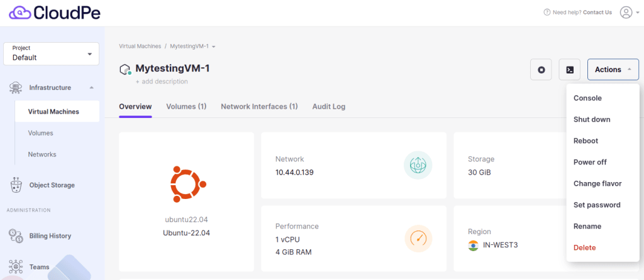Click the CloudPe logo

tap(55, 13)
